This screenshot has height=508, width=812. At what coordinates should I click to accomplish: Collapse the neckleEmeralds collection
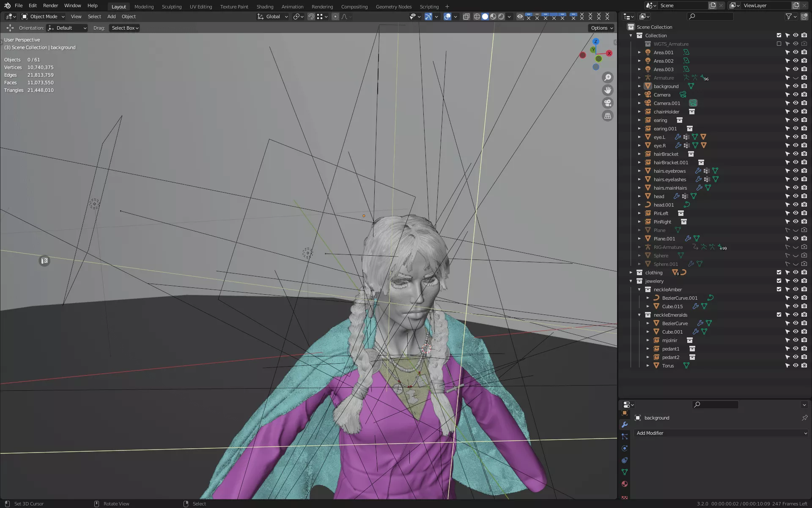coord(639,315)
